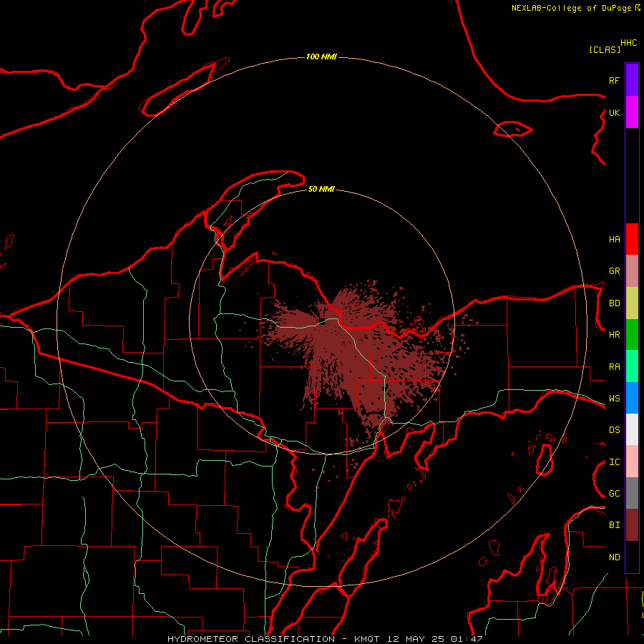This screenshot has width=644, height=644.
Task: Click the IC legend label
Action: pyautogui.click(x=614, y=462)
